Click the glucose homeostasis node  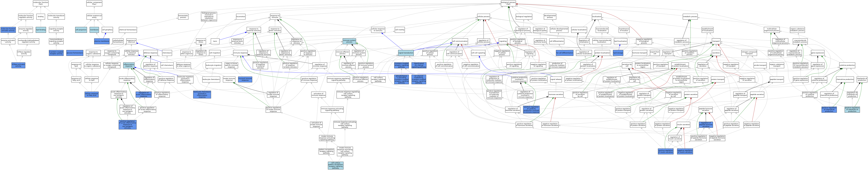pos(75,53)
